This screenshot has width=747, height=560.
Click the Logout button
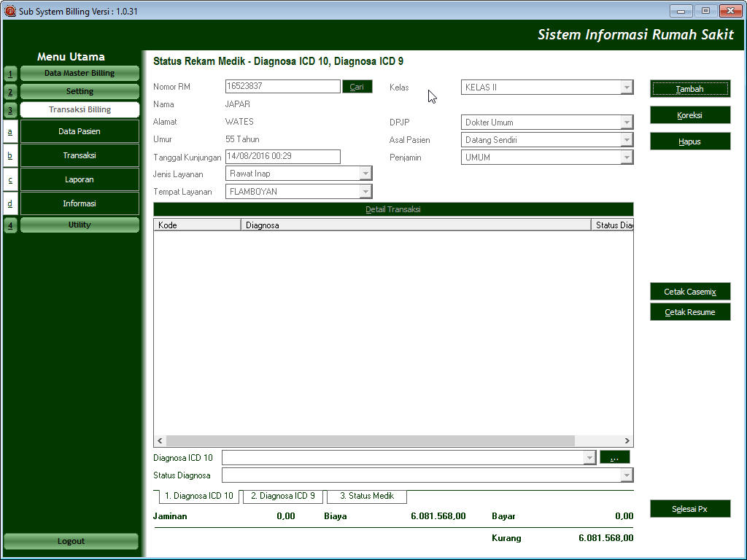(71, 541)
